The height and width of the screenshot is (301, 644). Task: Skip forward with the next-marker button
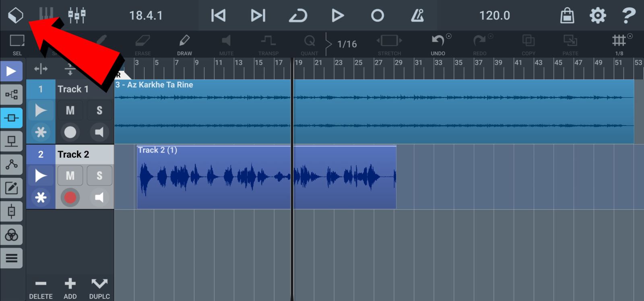click(x=258, y=15)
